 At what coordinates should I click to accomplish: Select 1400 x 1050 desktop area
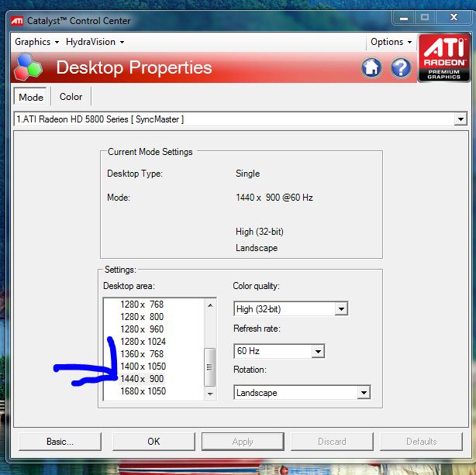[x=143, y=367]
